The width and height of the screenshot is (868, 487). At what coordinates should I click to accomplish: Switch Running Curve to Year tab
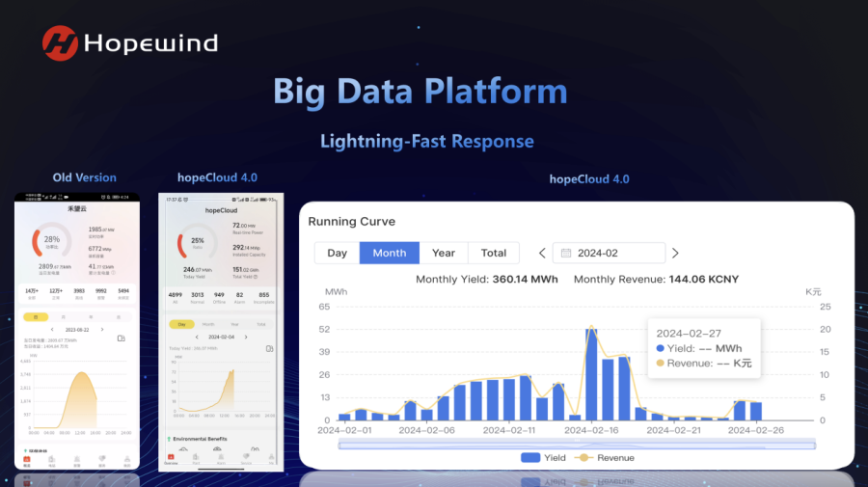click(443, 253)
